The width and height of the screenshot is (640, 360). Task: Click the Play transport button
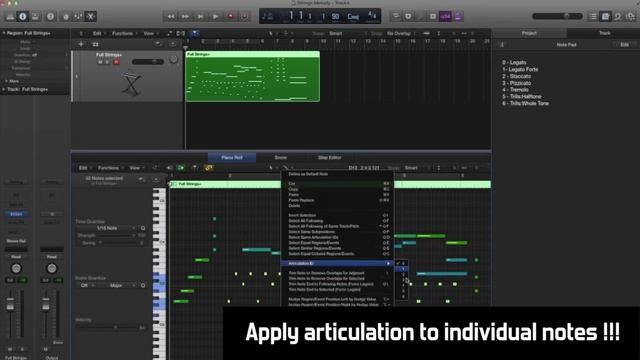(215, 16)
